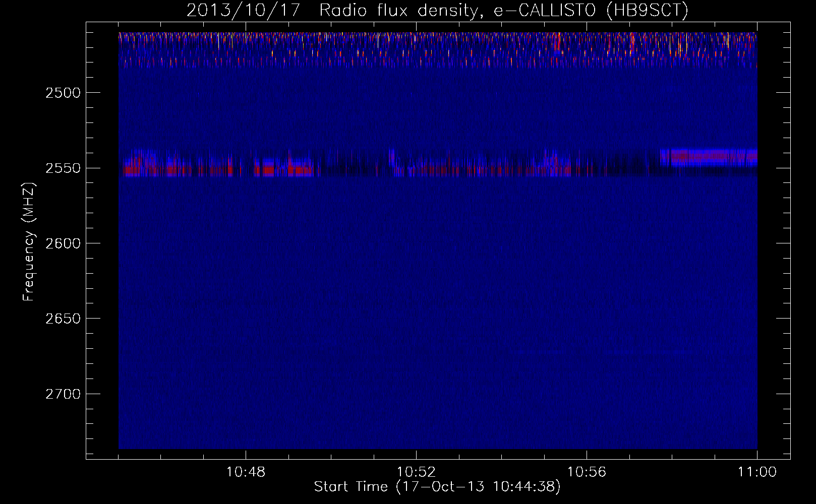Click the bright emission band starting near 10:58

coord(709,157)
